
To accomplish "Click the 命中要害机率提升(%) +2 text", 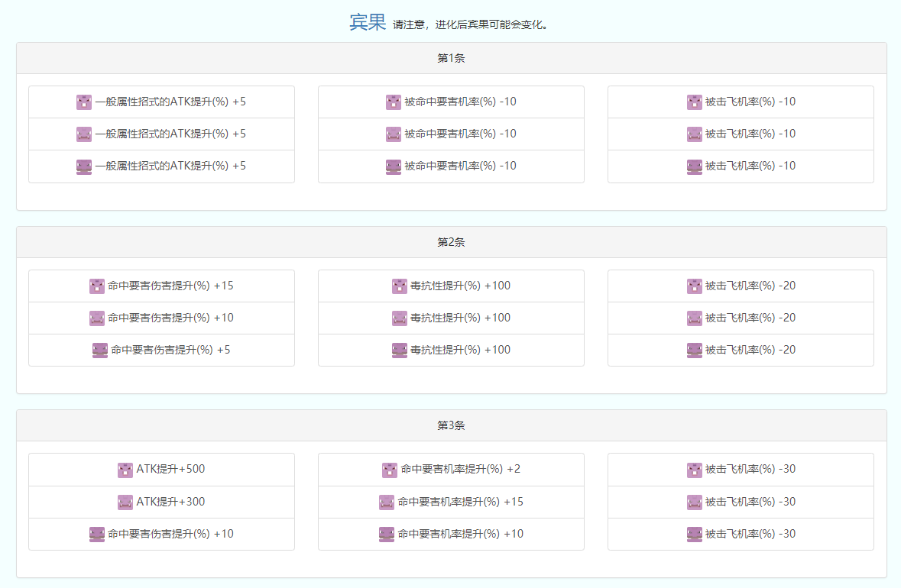I will tap(460, 469).
